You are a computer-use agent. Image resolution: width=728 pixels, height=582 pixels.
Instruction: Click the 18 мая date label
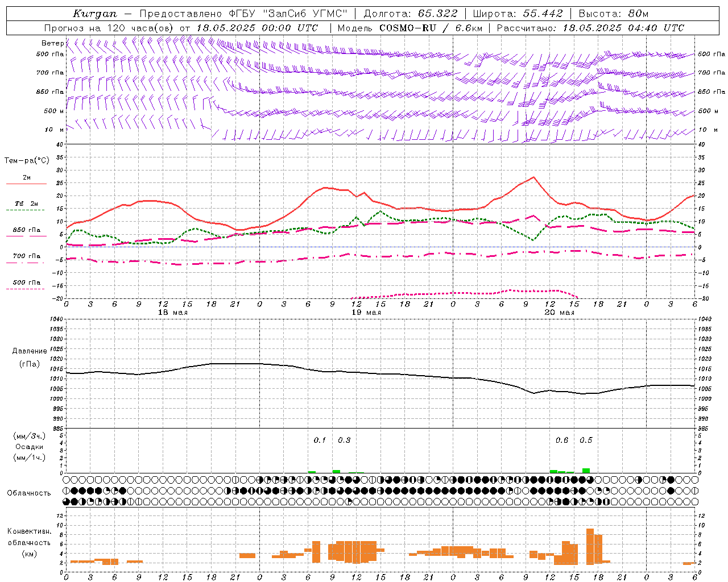point(173,313)
